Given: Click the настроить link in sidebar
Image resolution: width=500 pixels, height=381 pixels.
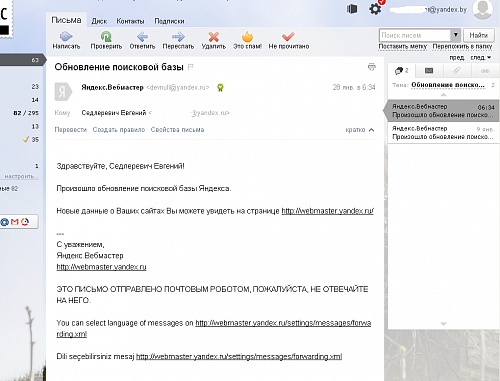Looking at the screenshot, I should (19, 176).
